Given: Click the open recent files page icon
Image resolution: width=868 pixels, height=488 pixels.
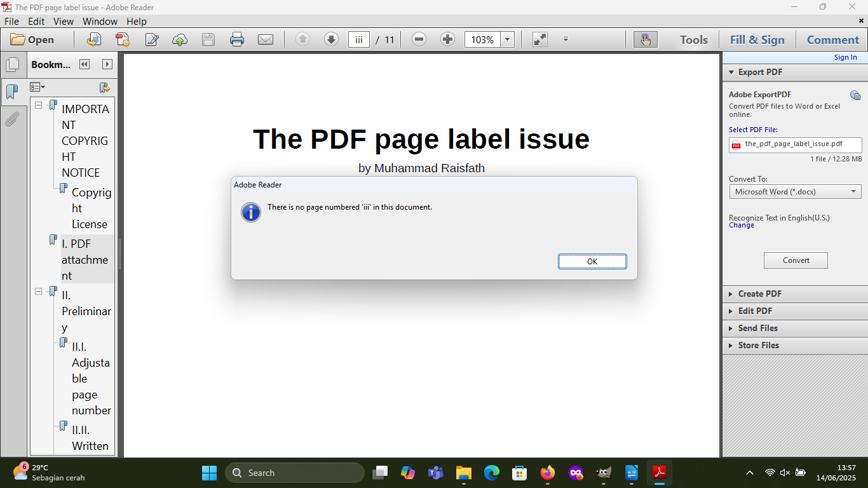Looking at the screenshot, I should coord(93,39).
